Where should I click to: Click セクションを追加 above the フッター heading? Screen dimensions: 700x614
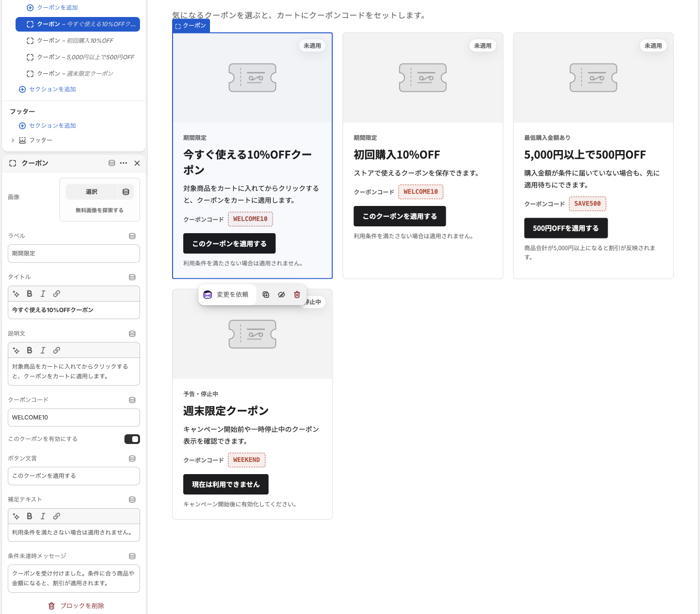click(48, 89)
